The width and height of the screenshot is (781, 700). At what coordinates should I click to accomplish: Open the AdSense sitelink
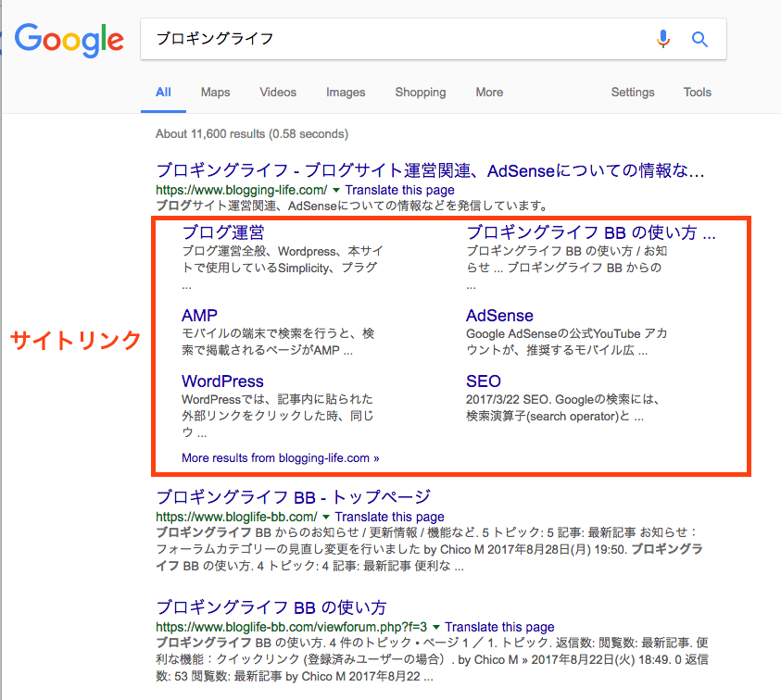pyautogui.click(x=499, y=316)
